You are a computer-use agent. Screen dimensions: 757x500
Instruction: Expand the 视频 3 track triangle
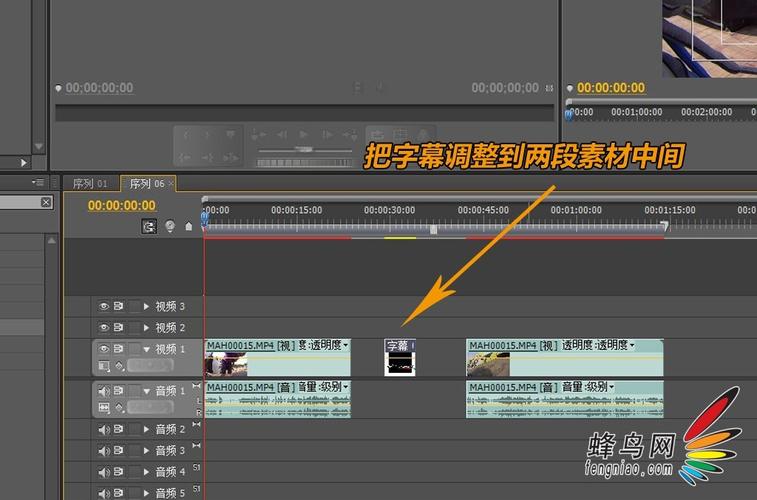[146, 306]
